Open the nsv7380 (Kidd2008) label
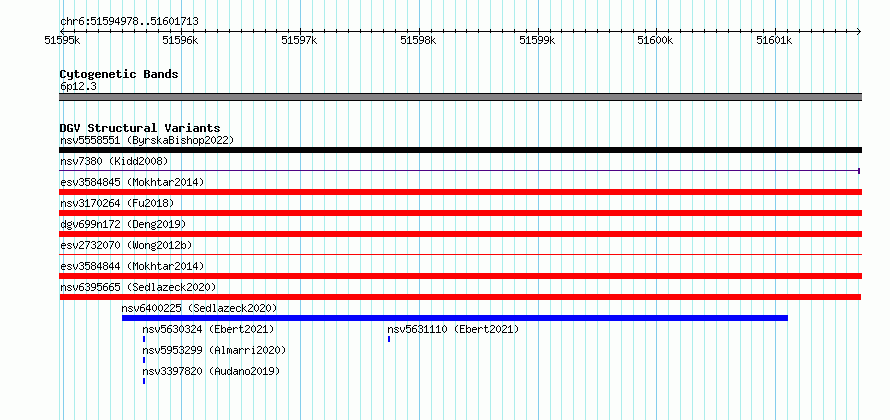 pos(114,161)
